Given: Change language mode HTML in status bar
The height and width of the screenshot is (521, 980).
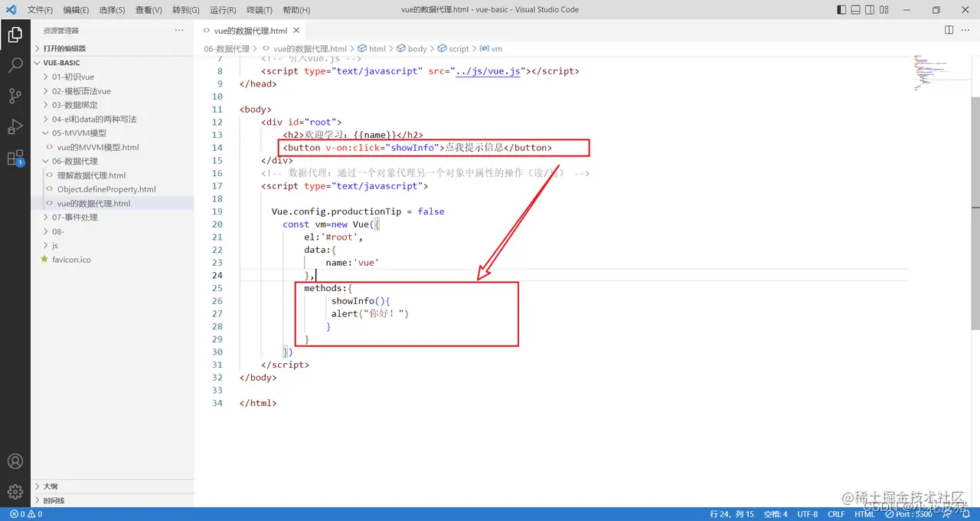Looking at the screenshot, I should [864, 514].
